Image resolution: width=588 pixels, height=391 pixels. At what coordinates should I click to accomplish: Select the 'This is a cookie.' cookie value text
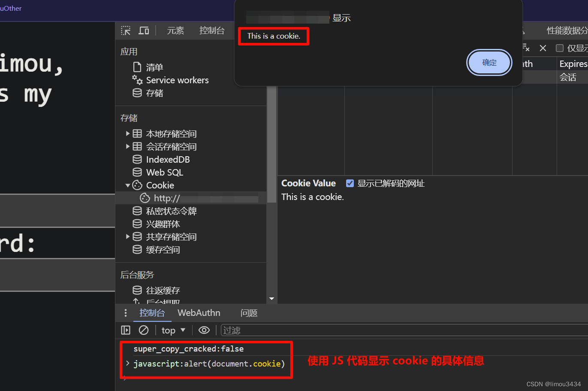313,197
